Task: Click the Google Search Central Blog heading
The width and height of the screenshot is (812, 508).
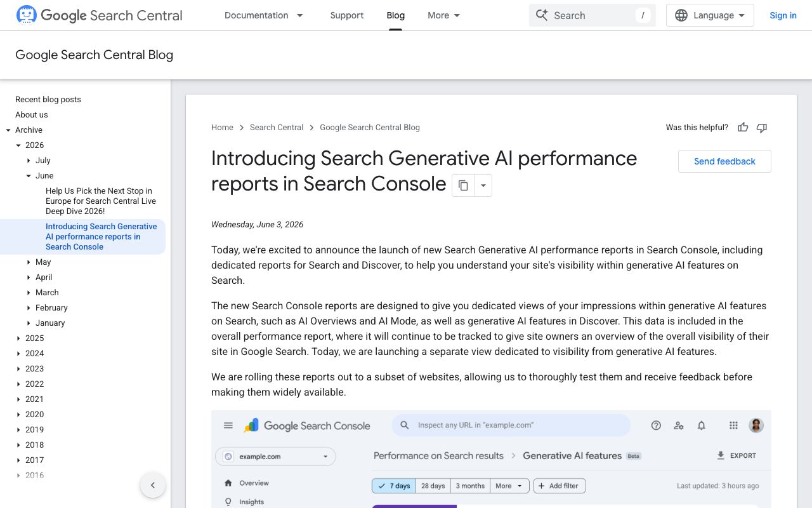Action: pos(94,55)
